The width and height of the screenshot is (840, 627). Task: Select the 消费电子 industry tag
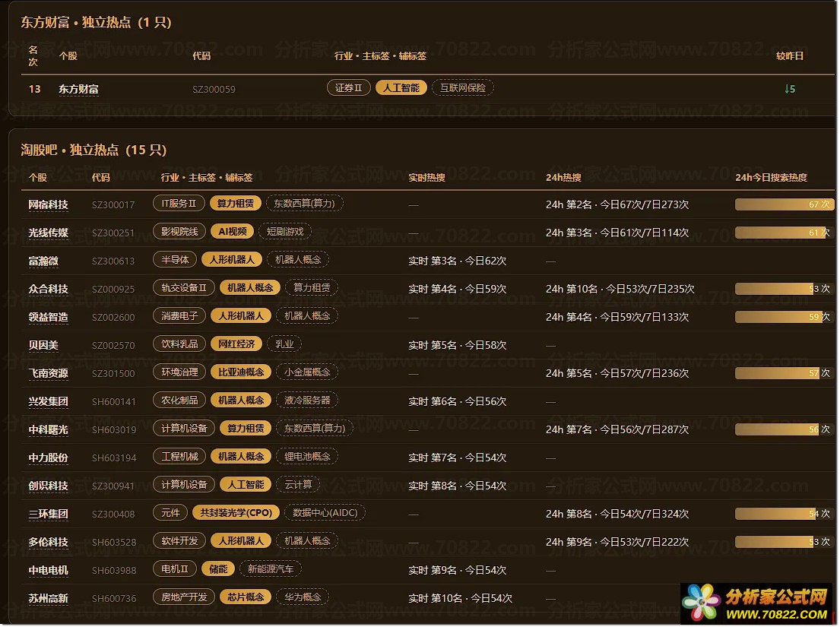179,316
